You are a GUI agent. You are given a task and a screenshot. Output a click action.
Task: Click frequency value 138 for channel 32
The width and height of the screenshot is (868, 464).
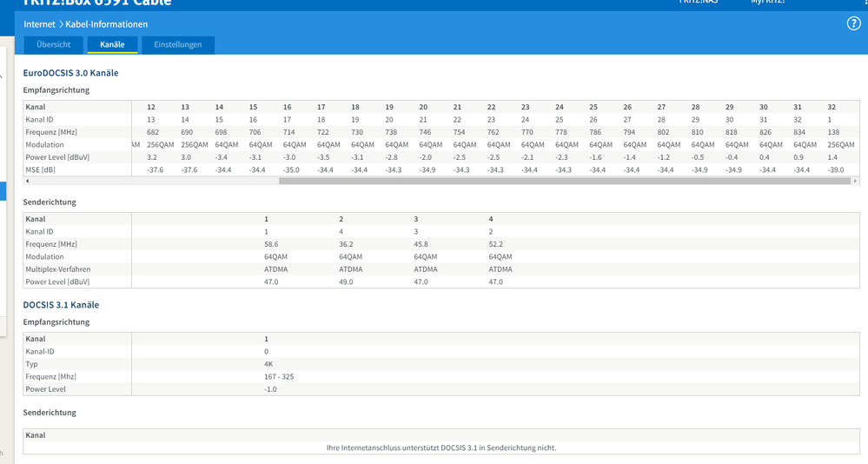pyautogui.click(x=833, y=132)
